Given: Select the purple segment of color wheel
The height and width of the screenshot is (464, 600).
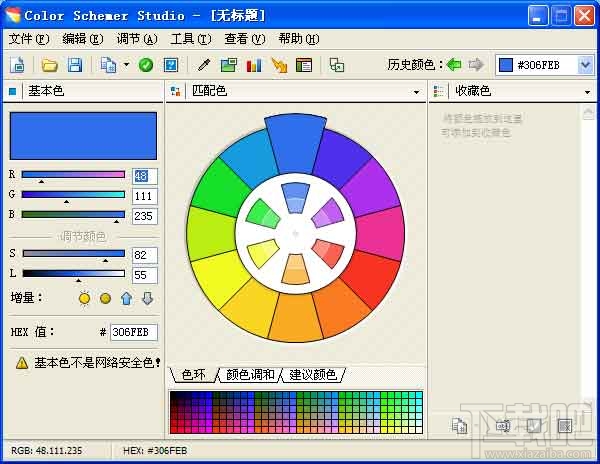Looking at the screenshot, I should [371, 187].
